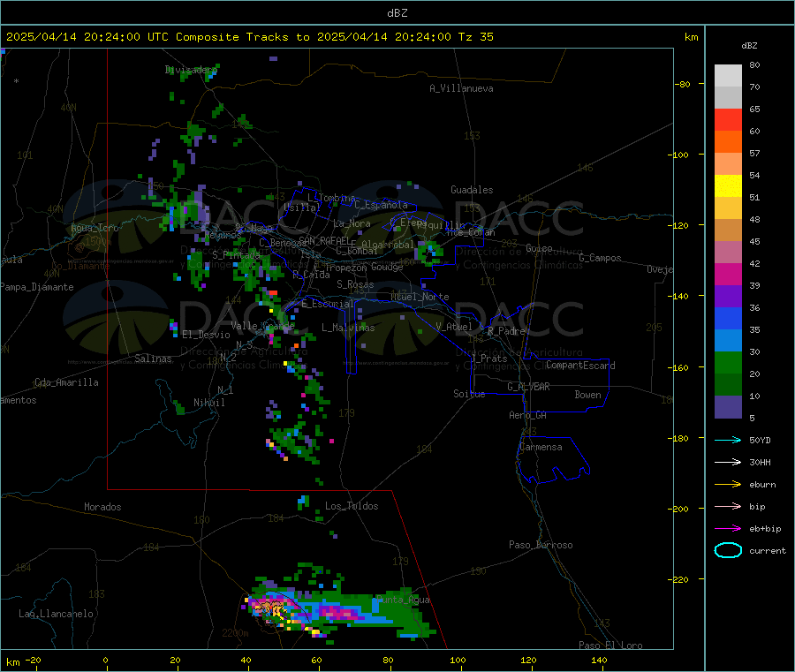Click the Cda_Amarilla map label
Image resolution: width=795 pixels, height=672 pixels.
tap(67, 382)
